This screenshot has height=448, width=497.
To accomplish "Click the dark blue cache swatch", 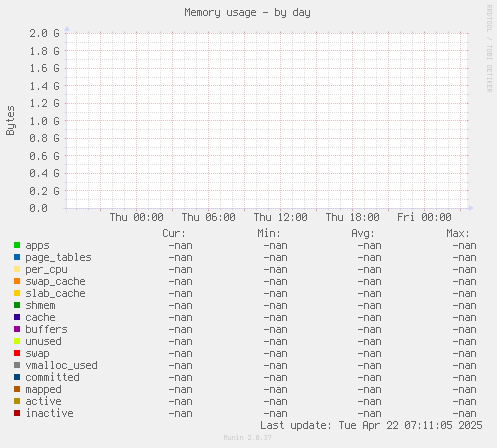I will tap(17, 317).
